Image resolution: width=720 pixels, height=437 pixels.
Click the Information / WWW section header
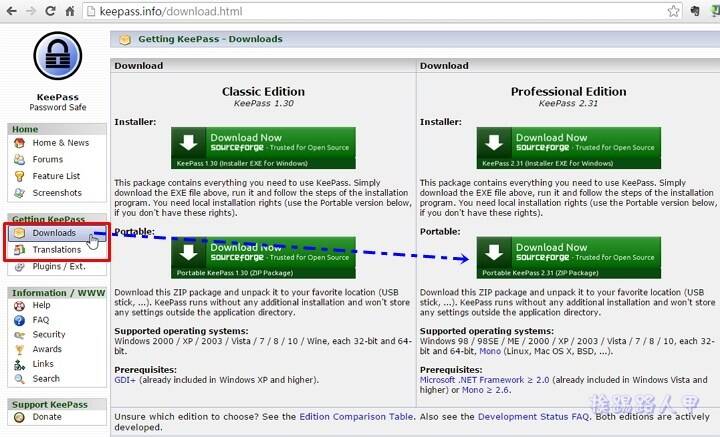point(58,293)
